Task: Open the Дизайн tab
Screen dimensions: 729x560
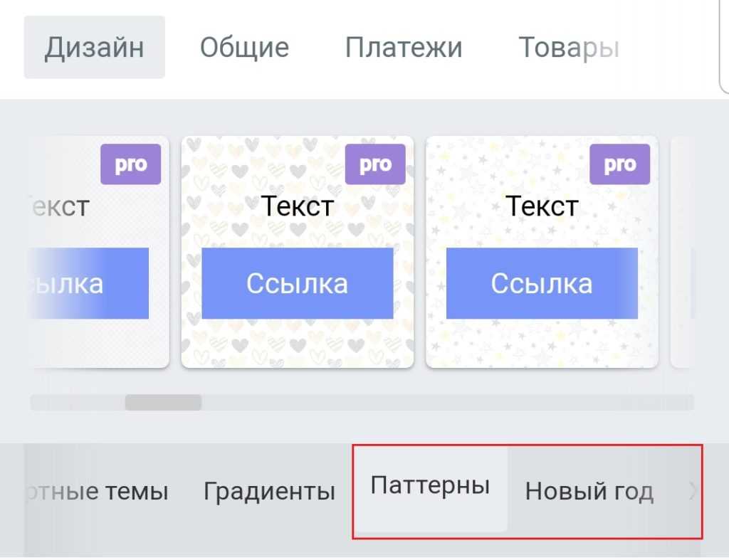Action: click(94, 48)
